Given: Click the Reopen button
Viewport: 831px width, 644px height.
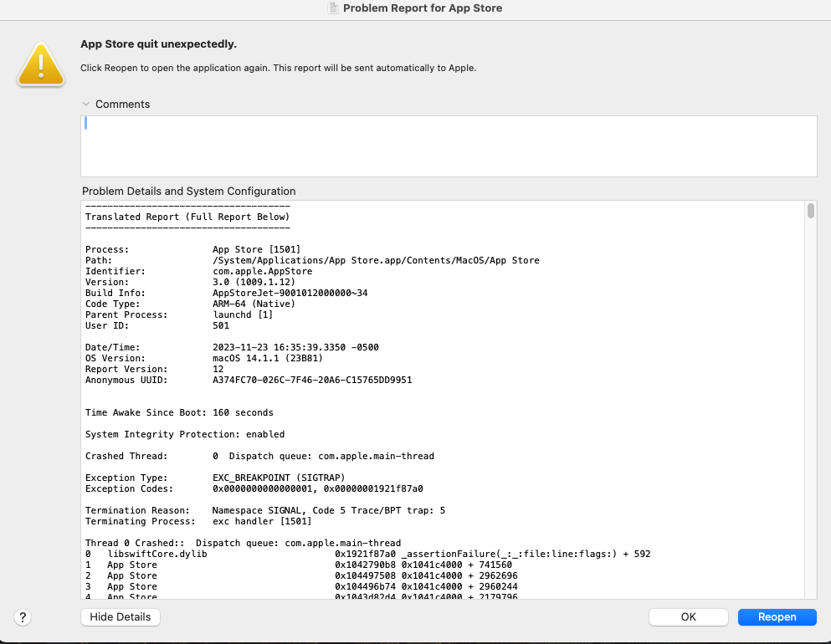Looking at the screenshot, I should (x=777, y=617).
